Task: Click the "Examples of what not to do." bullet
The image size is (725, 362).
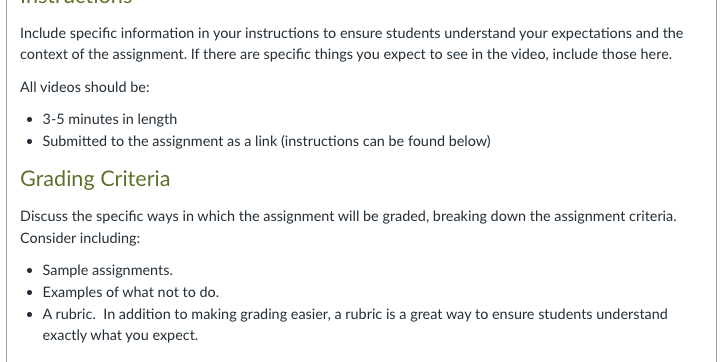Action: tap(131, 292)
